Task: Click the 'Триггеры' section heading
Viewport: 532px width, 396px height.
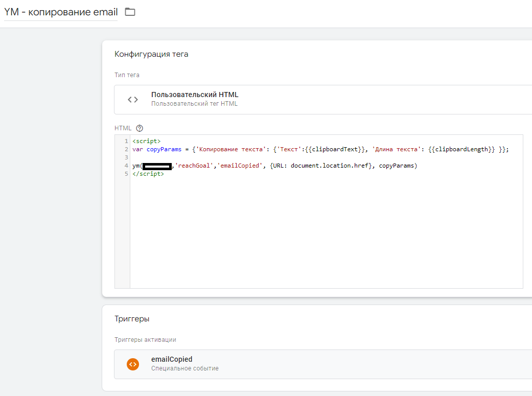Action: (x=132, y=319)
